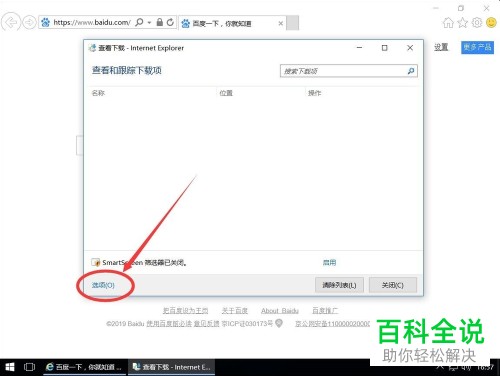Close the View Downloads dialog window
This screenshot has width=500, height=376.
click(x=410, y=48)
